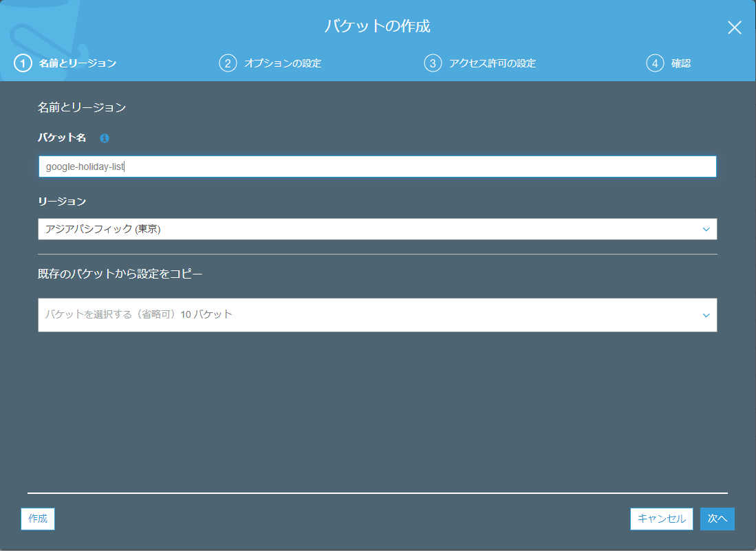Expand the 10 バケット selection list
756x551 pixels.
[377, 315]
